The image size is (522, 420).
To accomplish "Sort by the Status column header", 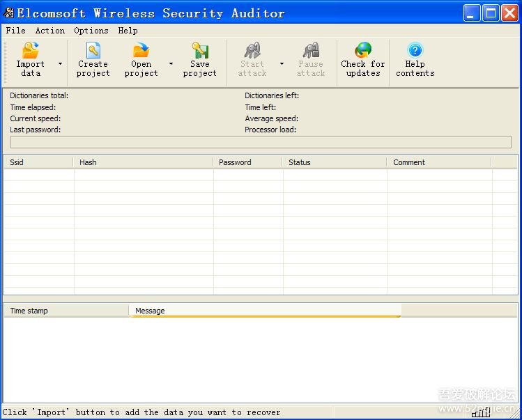I will pyautogui.click(x=335, y=162).
